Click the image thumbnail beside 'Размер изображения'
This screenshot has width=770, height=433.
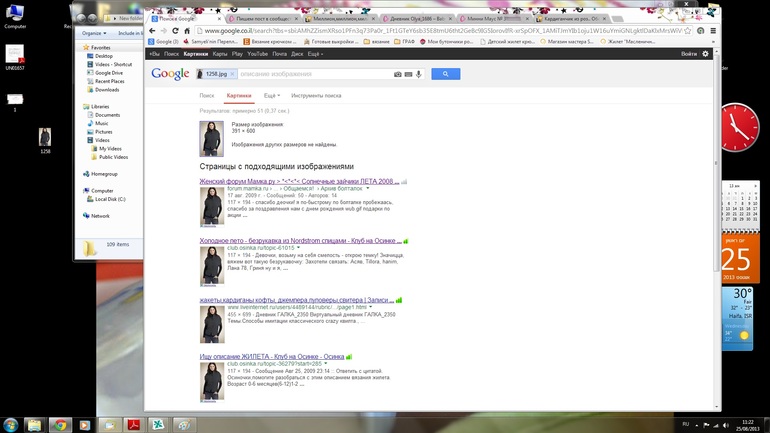(x=212, y=138)
